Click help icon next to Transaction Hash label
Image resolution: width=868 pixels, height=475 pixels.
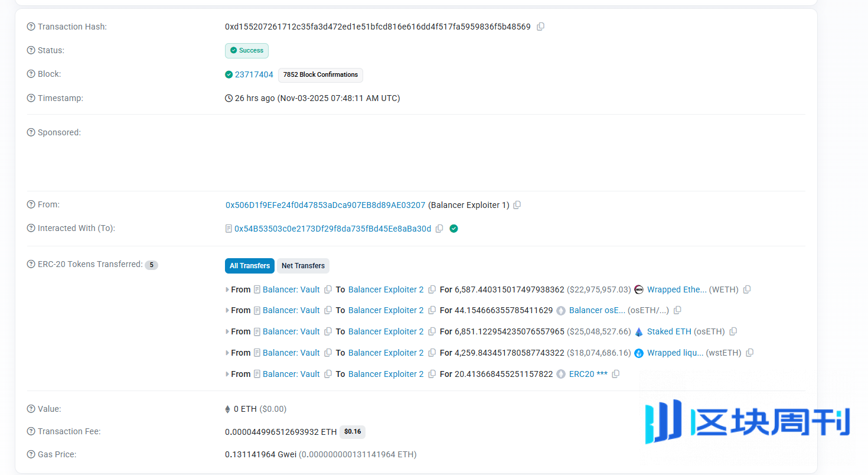(x=31, y=27)
